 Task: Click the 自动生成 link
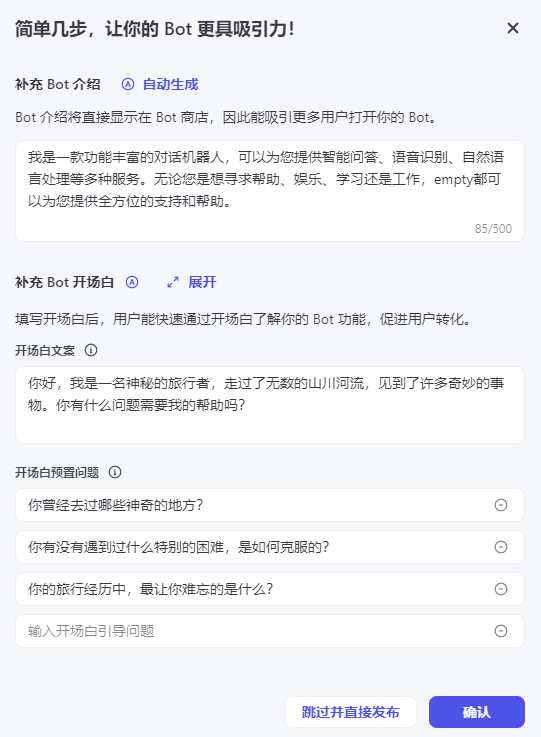coord(171,84)
